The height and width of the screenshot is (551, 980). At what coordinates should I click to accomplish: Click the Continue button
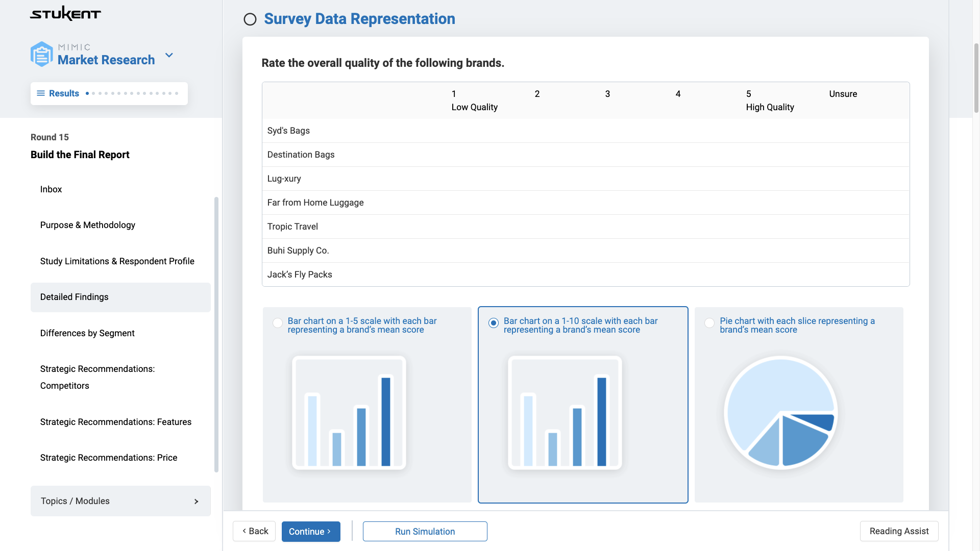coord(311,532)
